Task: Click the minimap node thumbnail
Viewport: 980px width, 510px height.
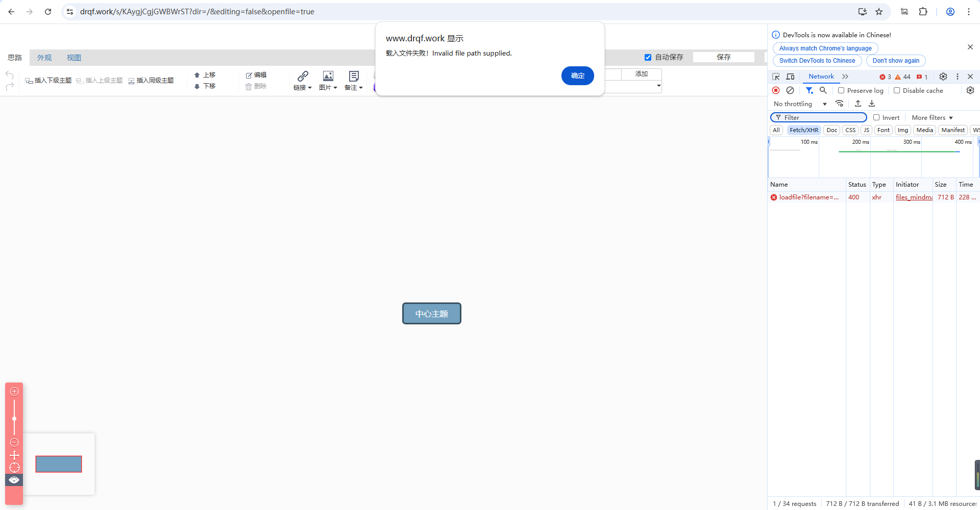Action: 59,464
